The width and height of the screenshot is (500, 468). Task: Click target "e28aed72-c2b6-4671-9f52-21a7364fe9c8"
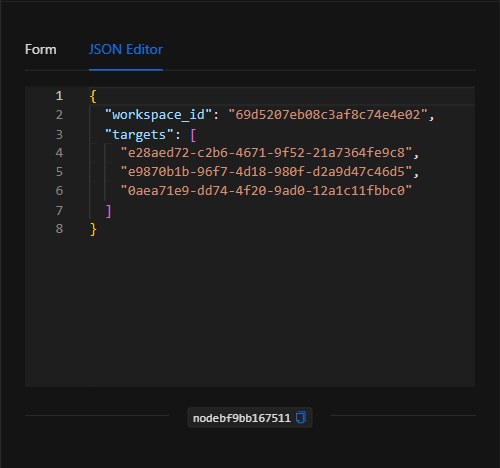click(266, 153)
